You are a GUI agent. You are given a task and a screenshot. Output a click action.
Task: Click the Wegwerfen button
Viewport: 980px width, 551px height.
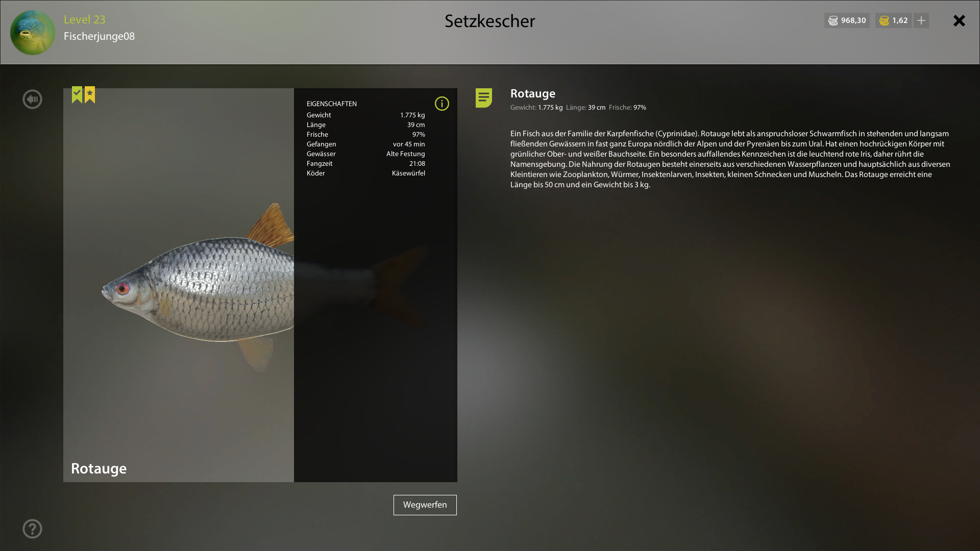tap(425, 505)
